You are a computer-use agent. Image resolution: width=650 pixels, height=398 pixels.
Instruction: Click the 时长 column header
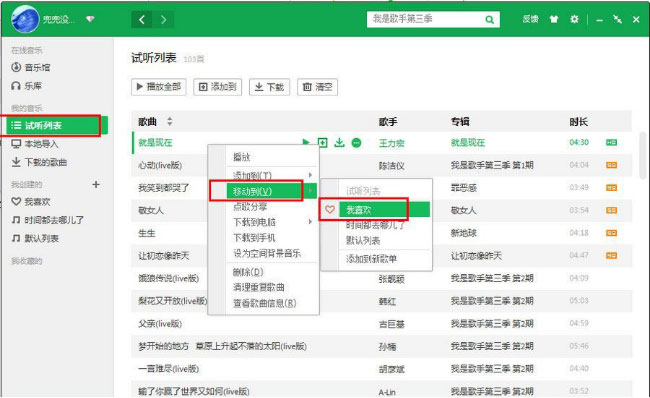point(578,121)
